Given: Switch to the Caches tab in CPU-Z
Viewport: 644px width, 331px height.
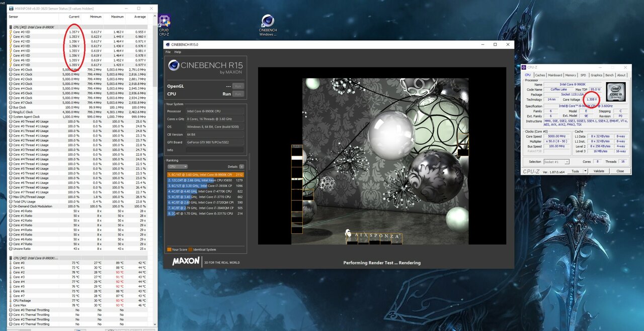Looking at the screenshot, I should 540,75.
